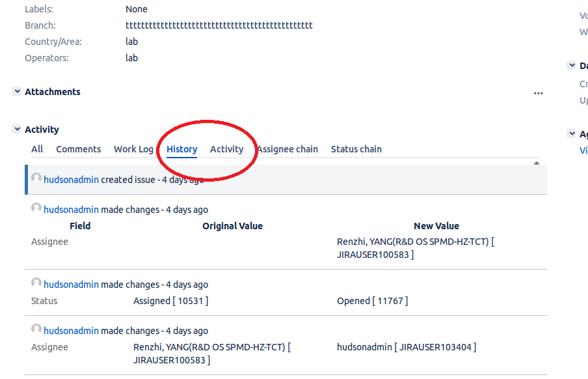Open the Activity tab
The image size is (588, 379).
click(227, 148)
